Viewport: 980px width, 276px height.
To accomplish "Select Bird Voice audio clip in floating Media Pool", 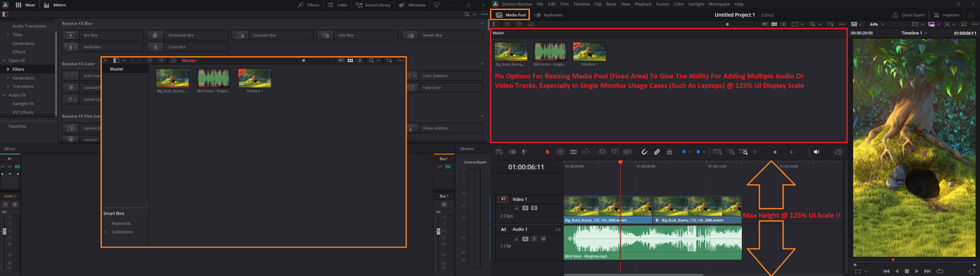I will click(213, 78).
